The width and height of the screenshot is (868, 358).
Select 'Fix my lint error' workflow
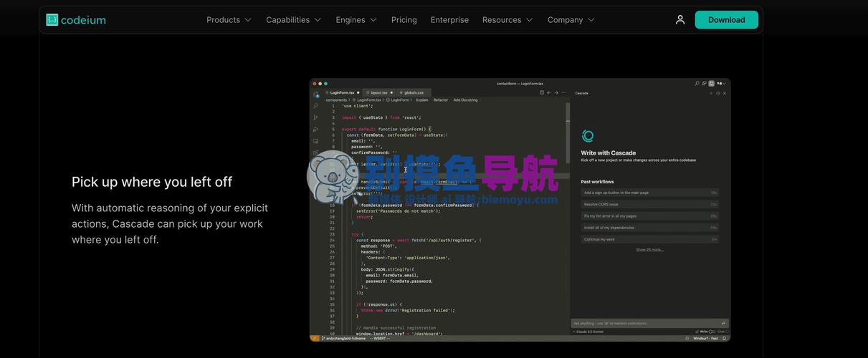point(649,216)
